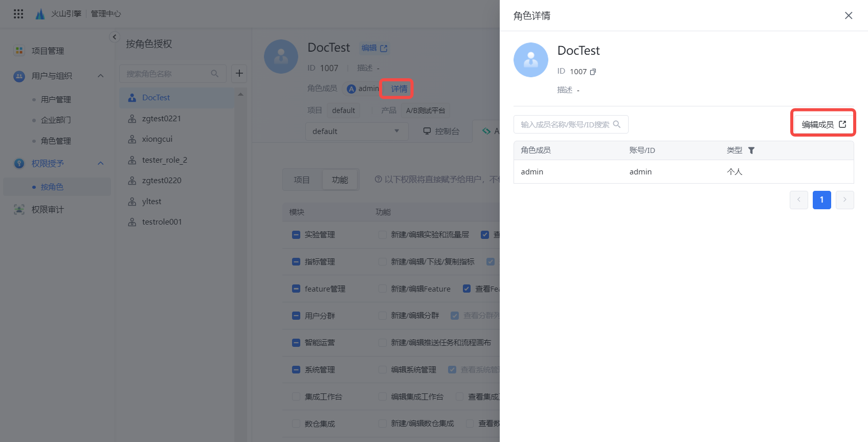The image size is (868, 442).
Task: Check the 集成工作台 module checkbox
Action: [296, 396]
